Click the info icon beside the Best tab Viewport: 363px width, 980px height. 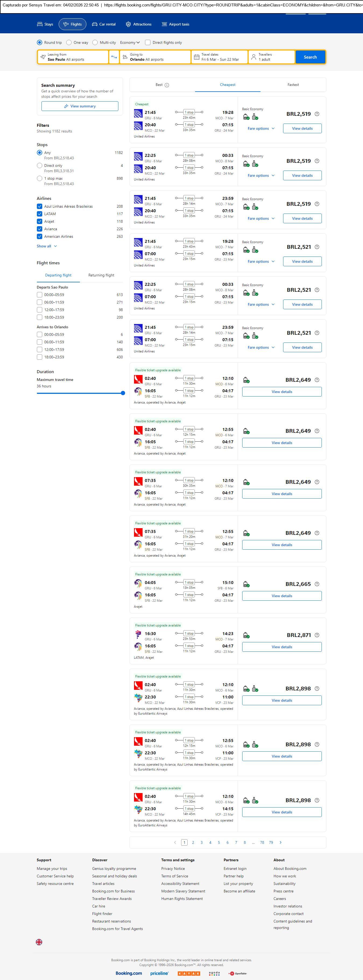(x=167, y=85)
